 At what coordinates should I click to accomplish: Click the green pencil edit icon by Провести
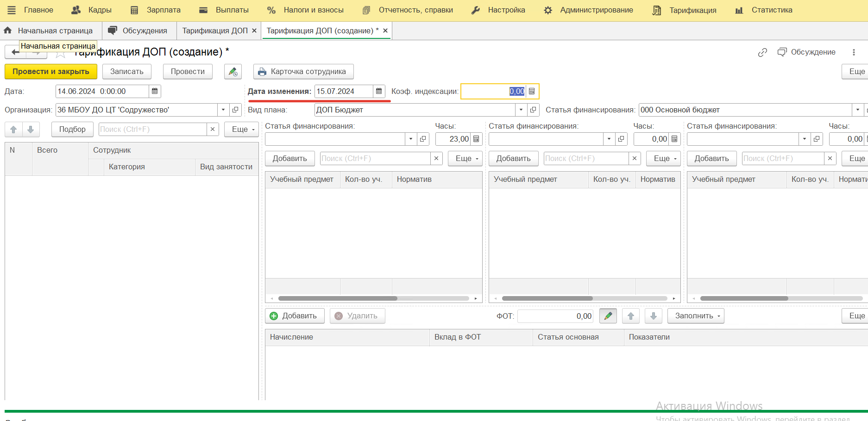(x=233, y=72)
